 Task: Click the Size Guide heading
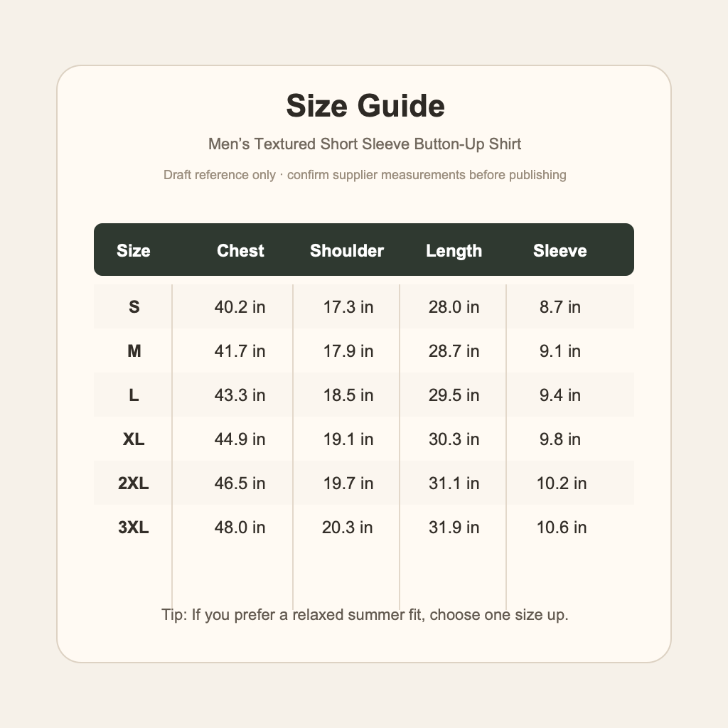tap(365, 106)
